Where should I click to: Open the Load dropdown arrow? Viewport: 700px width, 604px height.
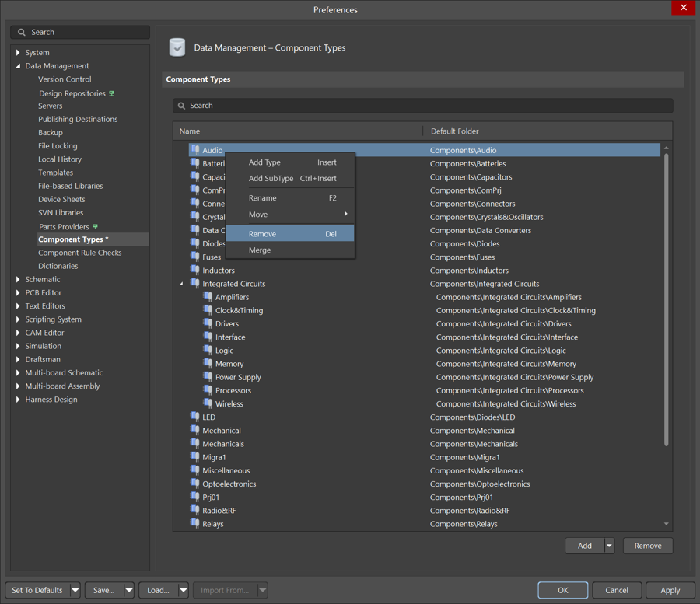tap(184, 590)
